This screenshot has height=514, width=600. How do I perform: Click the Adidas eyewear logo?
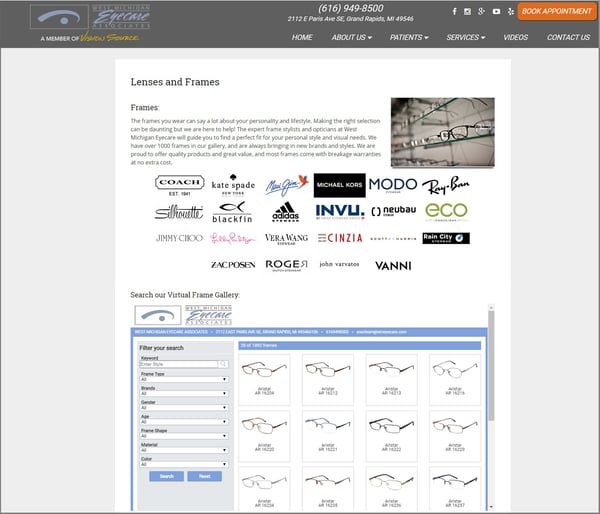click(x=285, y=212)
